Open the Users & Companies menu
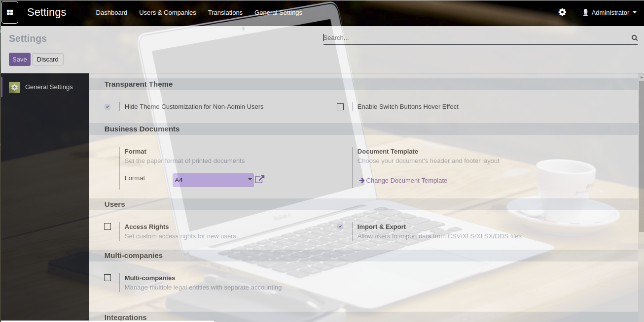 [x=168, y=13]
